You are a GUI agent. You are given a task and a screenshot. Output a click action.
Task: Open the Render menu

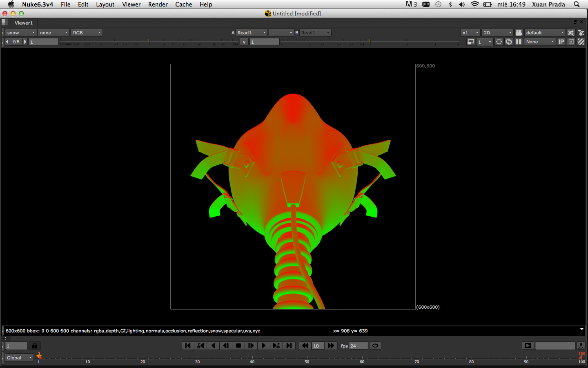coord(158,4)
